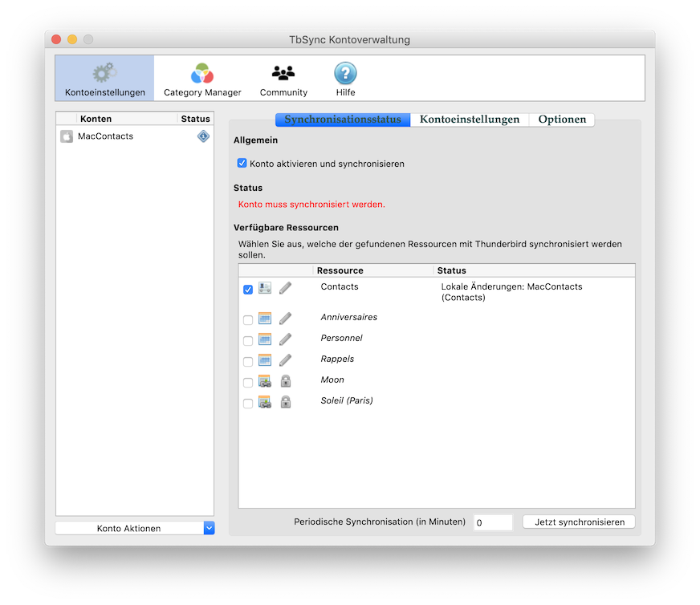Open the Category Manager colored circles icon
Viewport: 700px width, 605px height.
[202, 73]
